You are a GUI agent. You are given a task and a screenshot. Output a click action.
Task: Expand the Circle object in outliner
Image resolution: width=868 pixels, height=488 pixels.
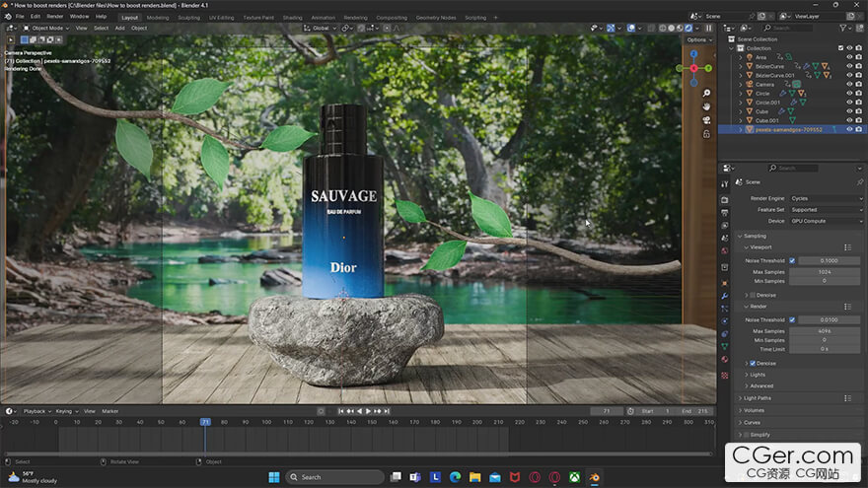[741, 94]
